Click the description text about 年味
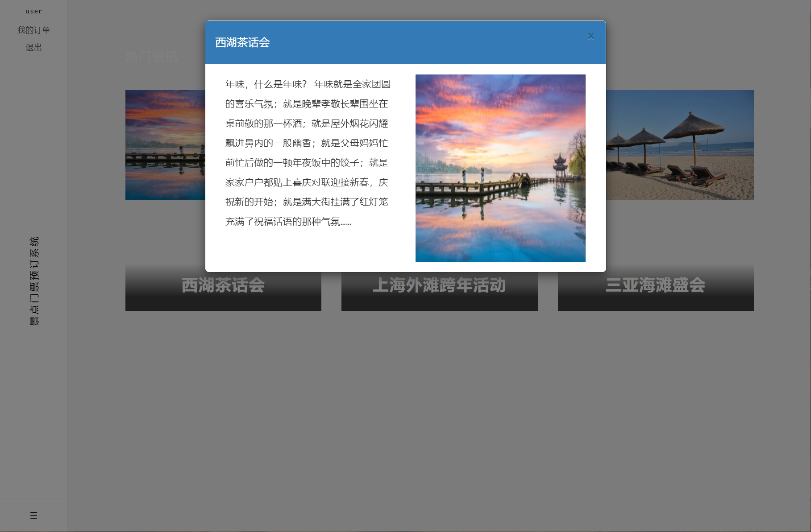The width and height of the screenshot is (811, 532). click(x=307, y=152)
